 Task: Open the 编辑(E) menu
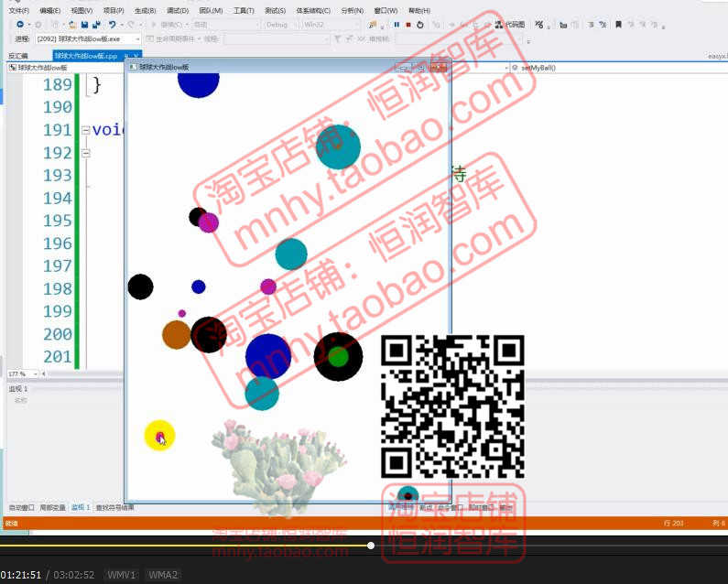[x=50, y=10]
